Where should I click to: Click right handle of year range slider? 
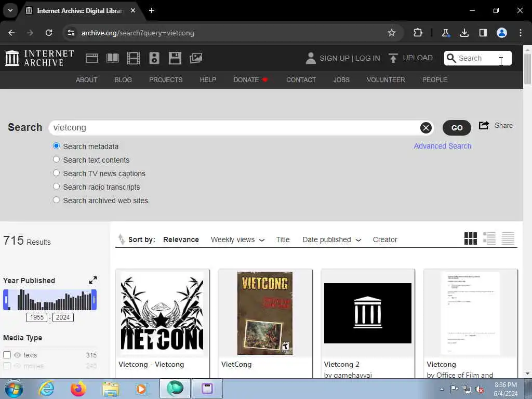pos(95,300)
